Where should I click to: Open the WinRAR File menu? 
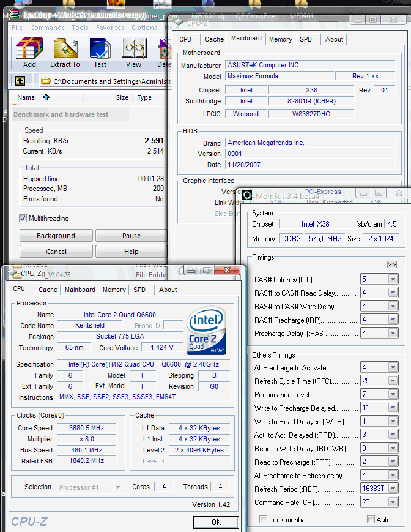point(17,28)
